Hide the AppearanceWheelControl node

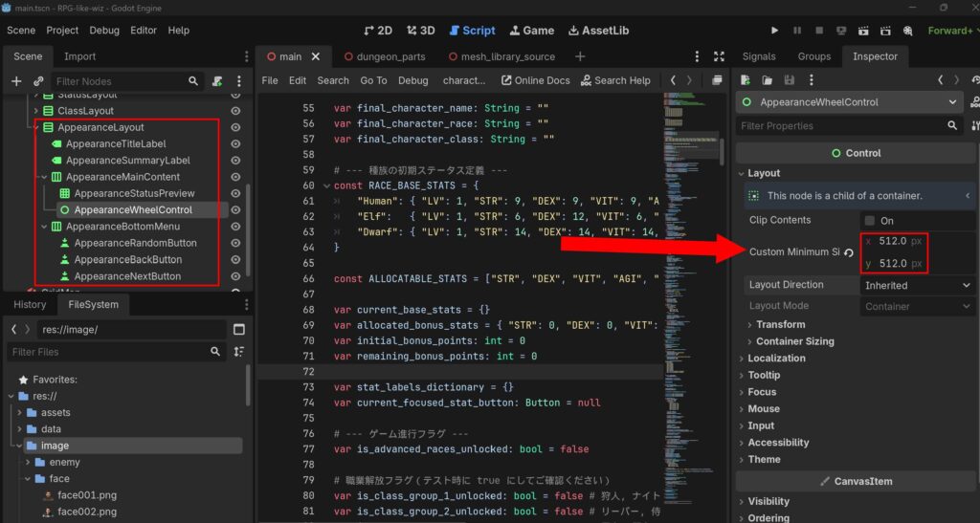point(235,209)
